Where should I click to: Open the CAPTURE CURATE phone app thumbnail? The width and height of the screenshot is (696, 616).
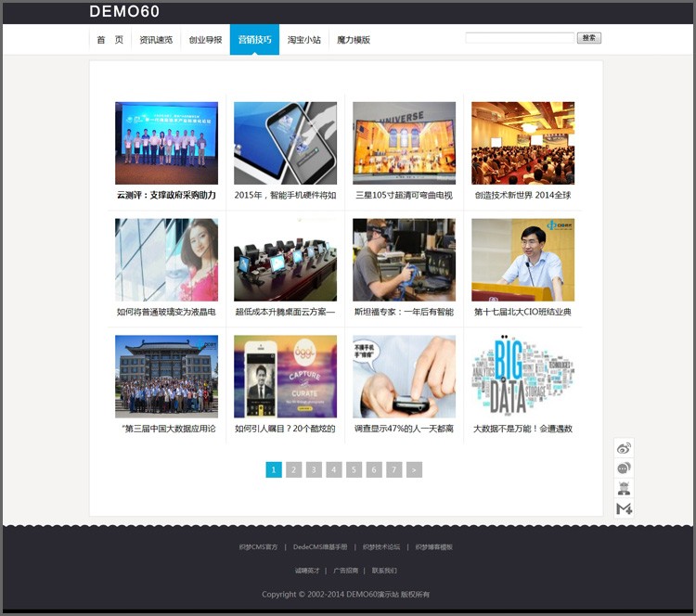click(286, 377)
